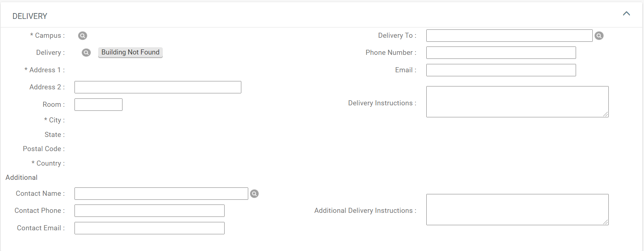Click the Additional section label
This screenshot has width=644, height=251.
point(21,178)
